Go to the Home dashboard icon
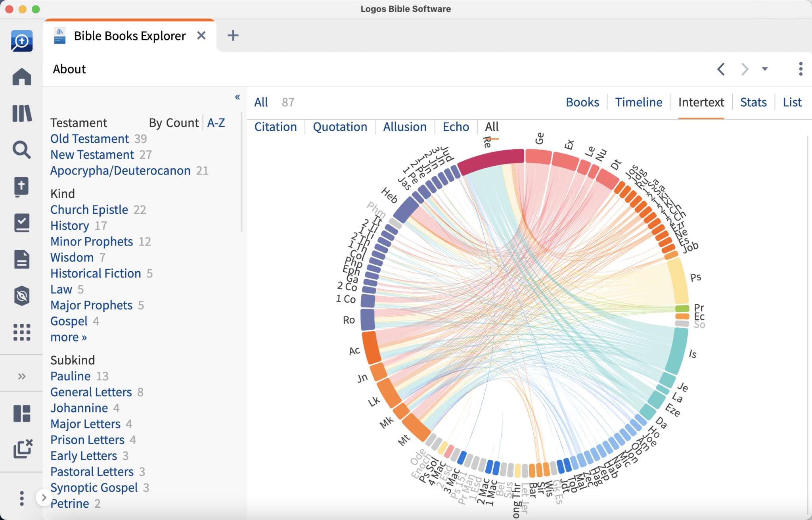812x520 pixels. pyautogui.click(x=21, y=77)
